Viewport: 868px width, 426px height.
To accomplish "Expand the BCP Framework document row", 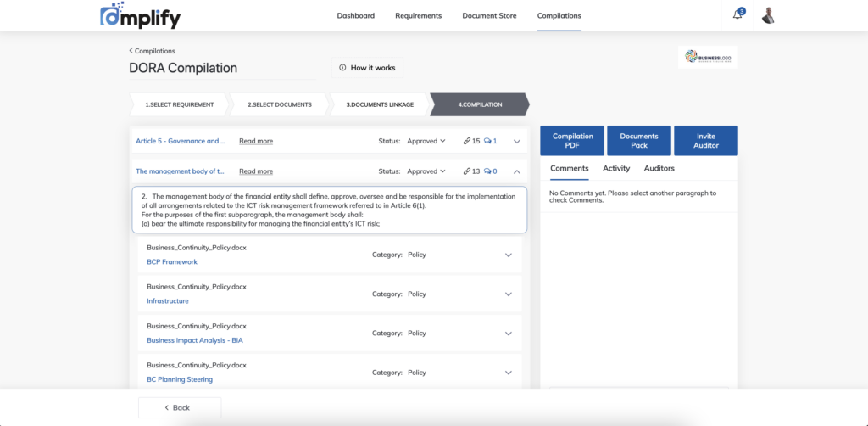I will point(509,255).
